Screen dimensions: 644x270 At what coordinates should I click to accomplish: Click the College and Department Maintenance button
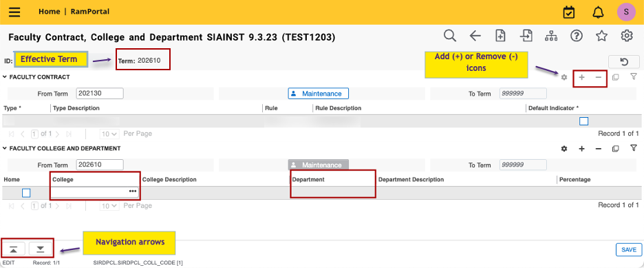tap(319, 165)
